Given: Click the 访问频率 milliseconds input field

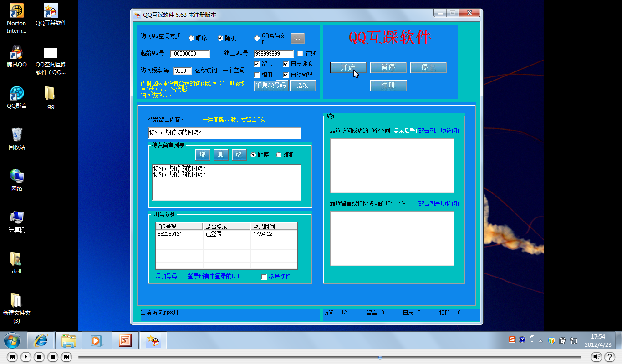Looking at the screenshot, I should [183, 71].
